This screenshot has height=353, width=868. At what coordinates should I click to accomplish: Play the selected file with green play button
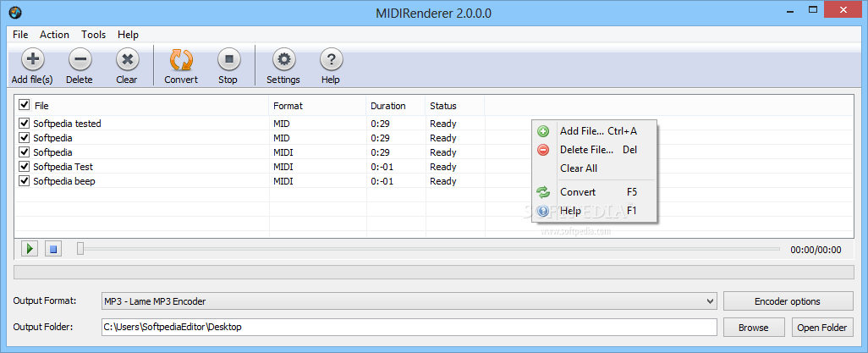[30, 249]
